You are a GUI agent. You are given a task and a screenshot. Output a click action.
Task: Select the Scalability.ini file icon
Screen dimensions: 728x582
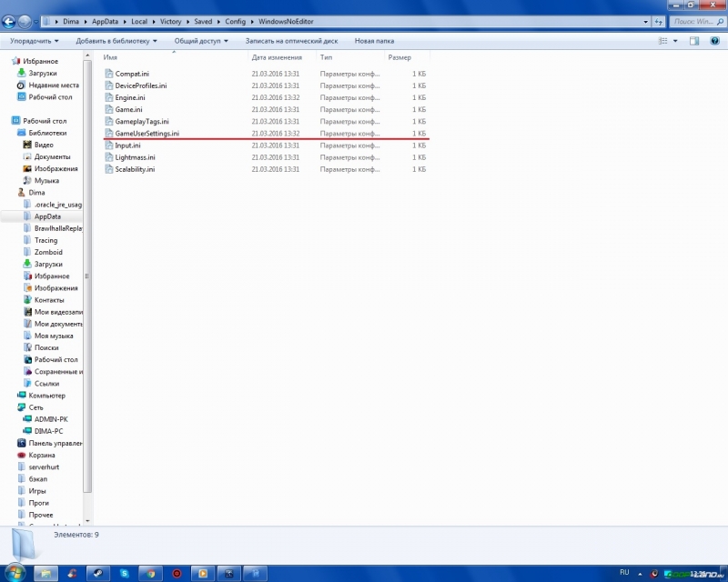click(109, 169)
